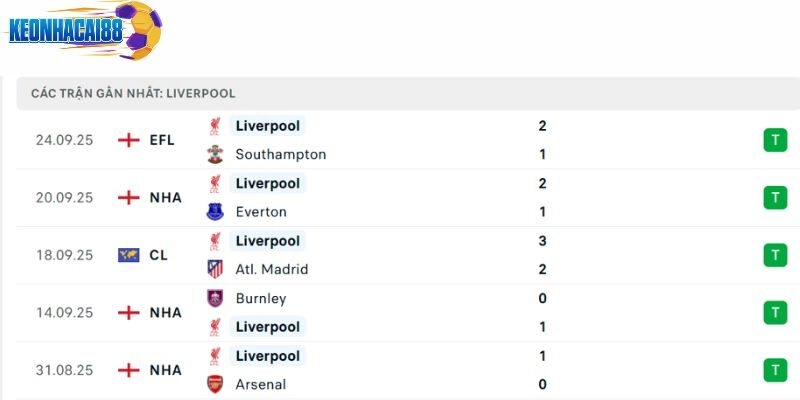Open the Southampton team link
The height and width of the screenshot is (400, 800).
280,154
